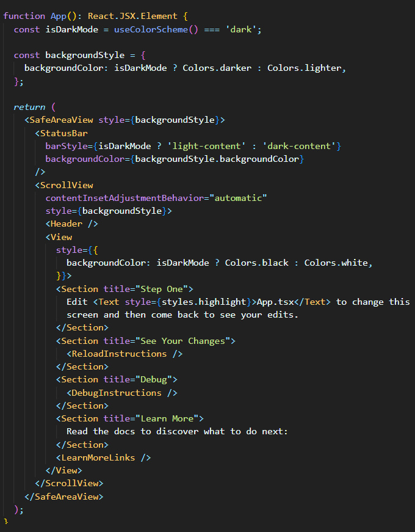Click the '<DebugInstructions />' element

coord(121,393)
